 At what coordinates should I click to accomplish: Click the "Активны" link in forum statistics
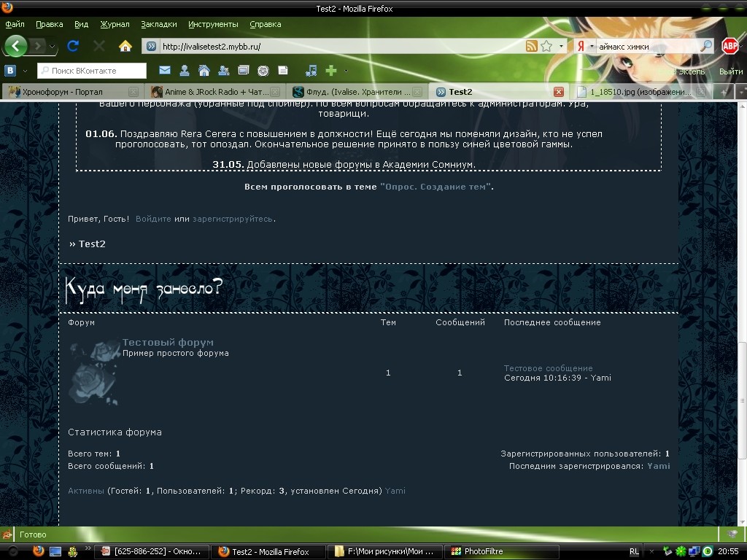tap(86, 491)
